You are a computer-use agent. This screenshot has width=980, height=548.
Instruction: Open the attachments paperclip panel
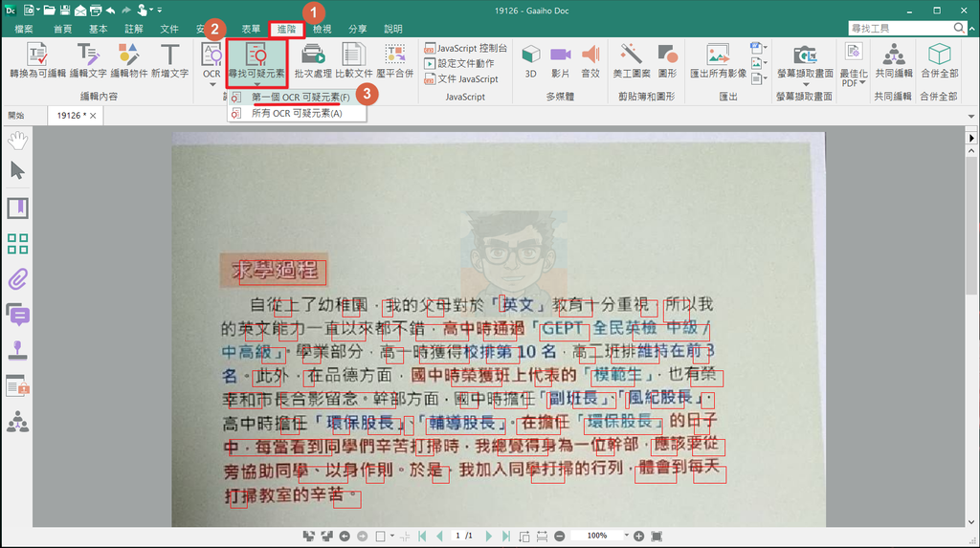coord(17,279)
